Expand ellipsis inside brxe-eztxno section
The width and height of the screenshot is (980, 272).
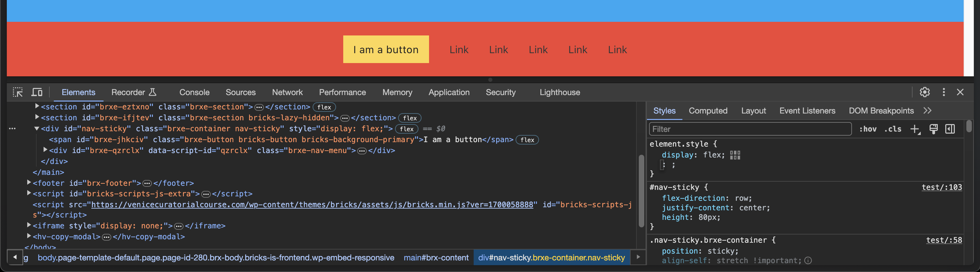pos(259,107)
